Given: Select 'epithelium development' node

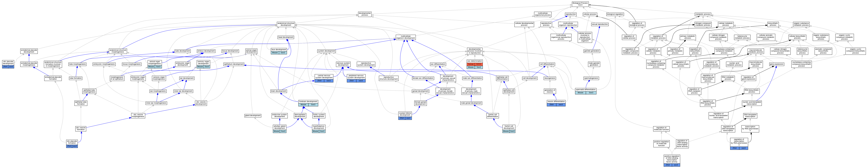Looking at the screenshot, I should pyautogui.click(x=234, y=64).
